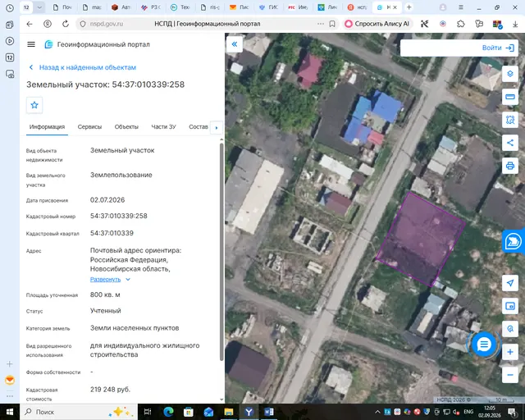Screen dimensions: 525x420
Task: Go back via Назад к найденным объектам
Action: point(82,67)
